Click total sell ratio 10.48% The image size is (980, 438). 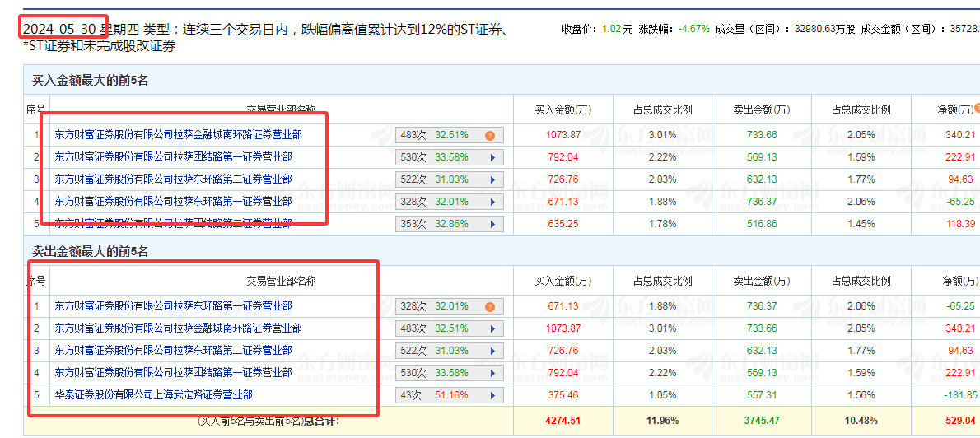tap(861, 421)
